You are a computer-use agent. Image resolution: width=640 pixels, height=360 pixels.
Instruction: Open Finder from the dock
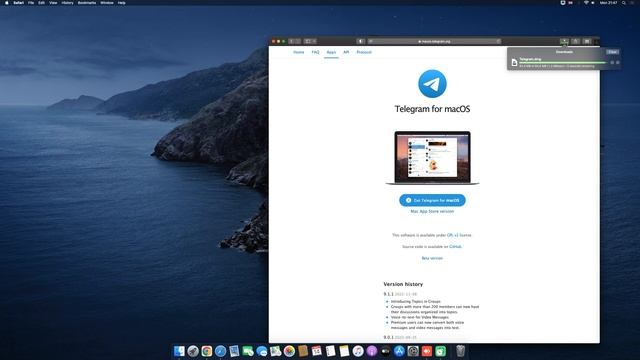coord(179,351)
